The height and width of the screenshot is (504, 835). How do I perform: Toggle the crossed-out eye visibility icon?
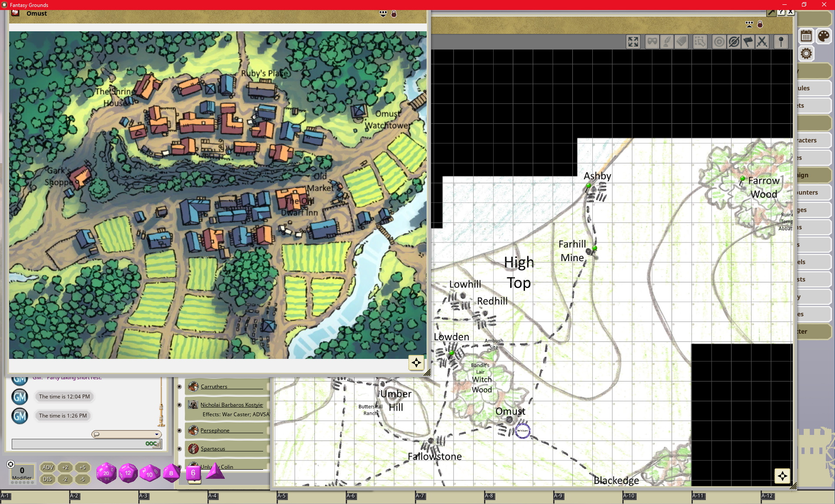[x=734, y=42]
